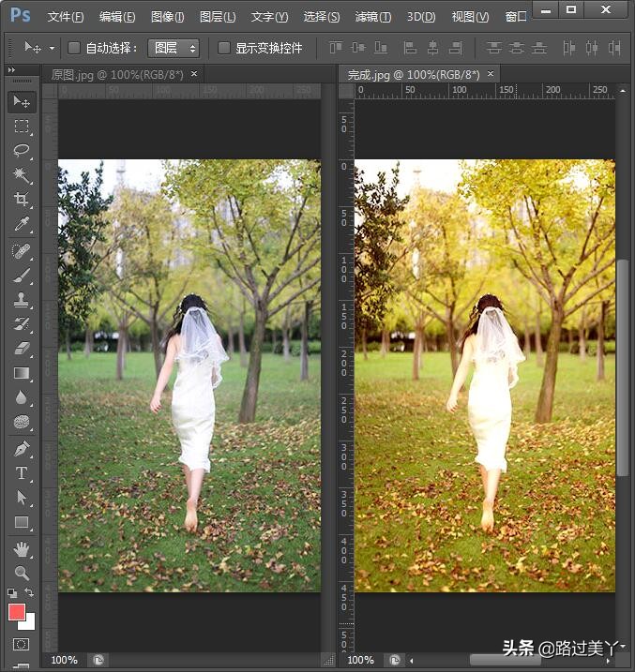Select the Horizontal Type tool
Image resolution: width=635 pixels, height=672 pixels.
click(x=21, y=473)
